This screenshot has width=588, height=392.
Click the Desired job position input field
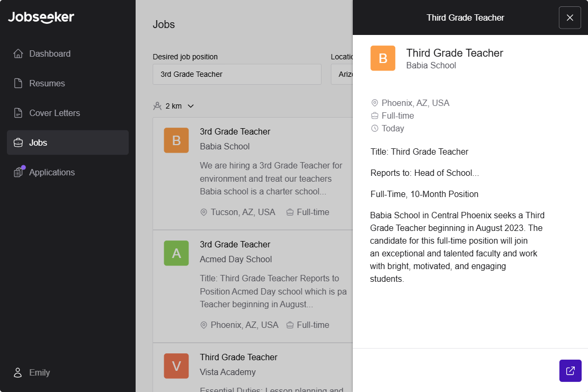tap(237, 74)
